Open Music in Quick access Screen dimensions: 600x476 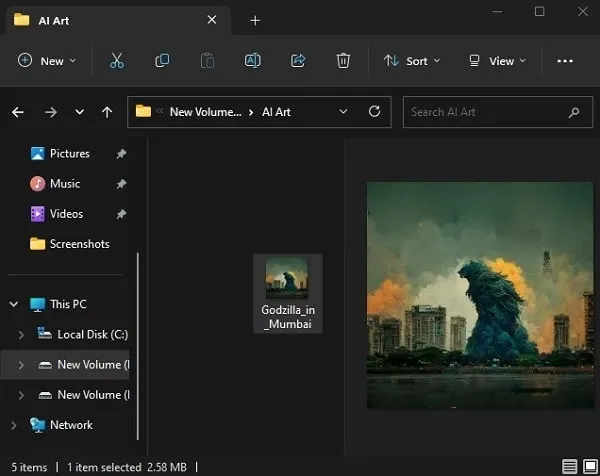pos(65,184)
